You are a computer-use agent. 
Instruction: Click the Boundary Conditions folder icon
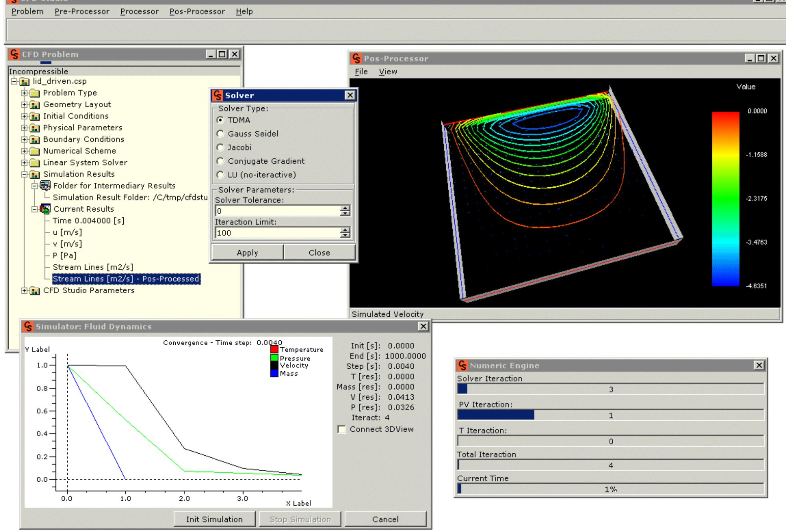point(35,140)
